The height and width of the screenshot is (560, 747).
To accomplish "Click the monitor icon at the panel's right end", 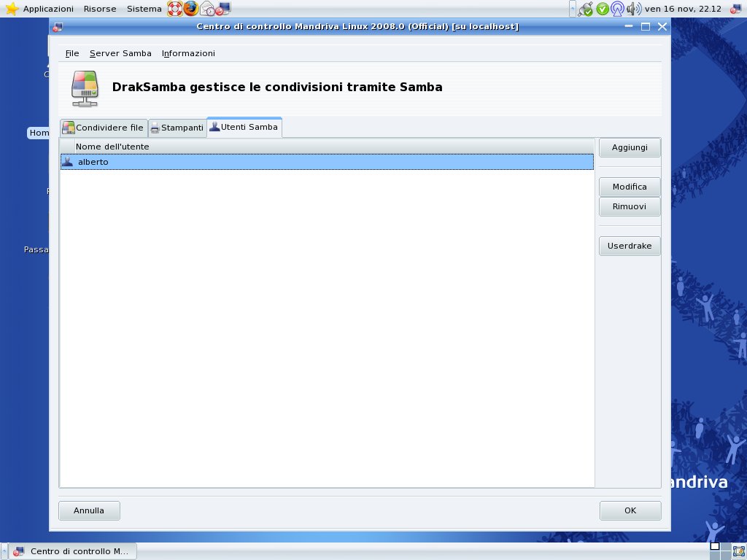I will click(x=736, y=9).
